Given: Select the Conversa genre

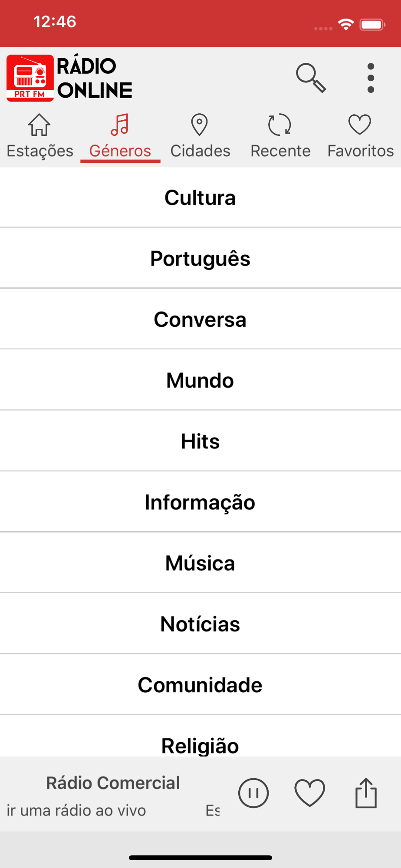Looking at the screenshot, I should [200, 319].
